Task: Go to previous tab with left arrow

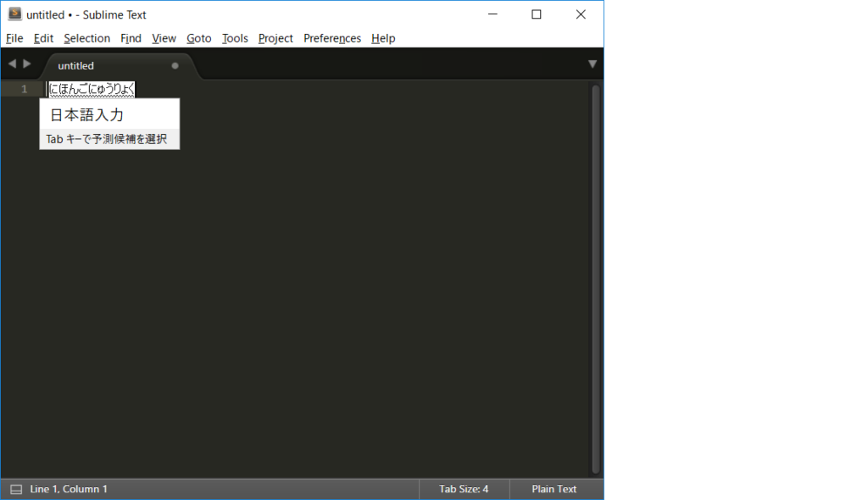Action: pos(12,64)
